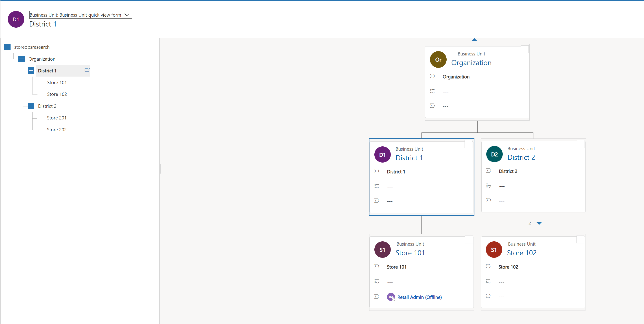Click the Organization business unit icon
The image size is (644, 324).
pos(438,60)
